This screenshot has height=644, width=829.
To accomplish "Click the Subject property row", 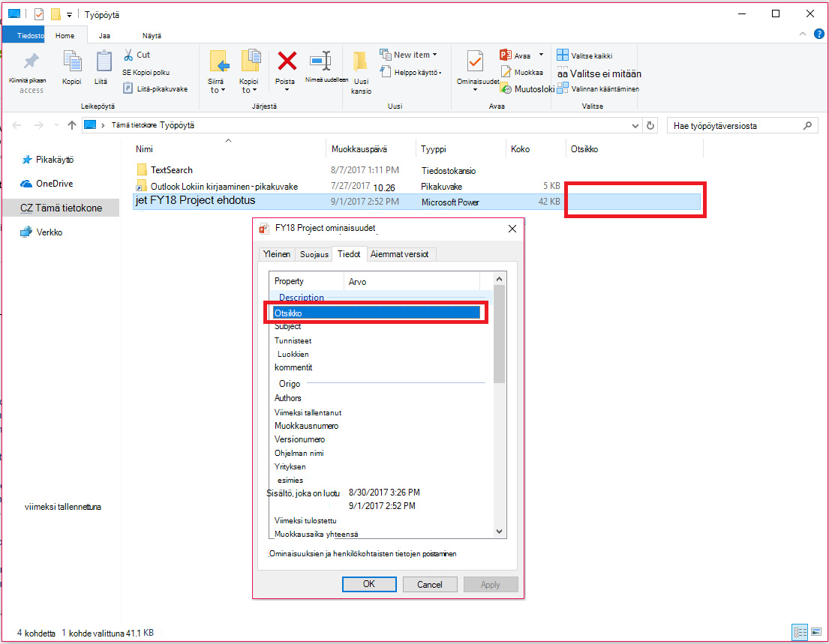I will click(x=287, y=326).
